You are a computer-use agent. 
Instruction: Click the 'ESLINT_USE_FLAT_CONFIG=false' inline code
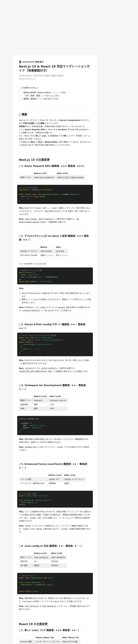[x=33, y=371]
